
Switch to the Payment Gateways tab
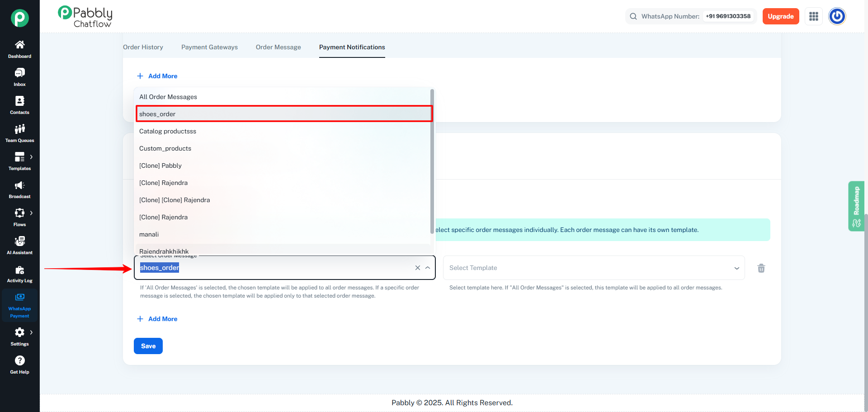(x=209, y=47)
